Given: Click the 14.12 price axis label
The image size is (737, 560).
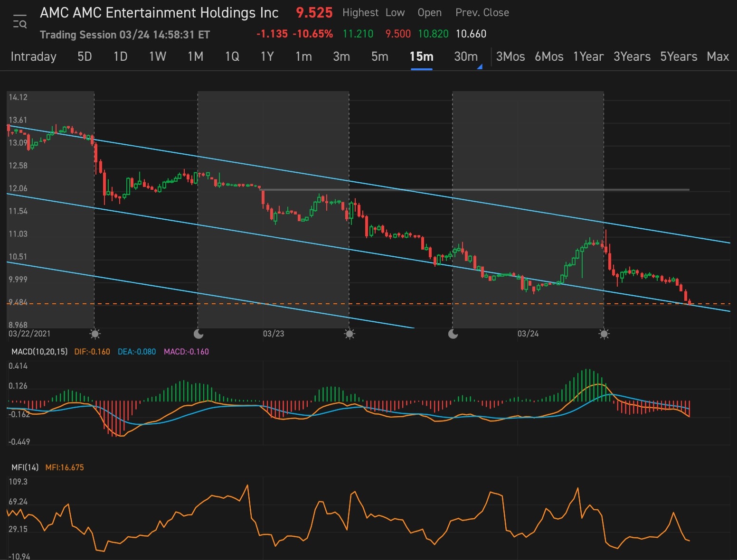Looking at the screenshot, I should (x=18, y=97).
